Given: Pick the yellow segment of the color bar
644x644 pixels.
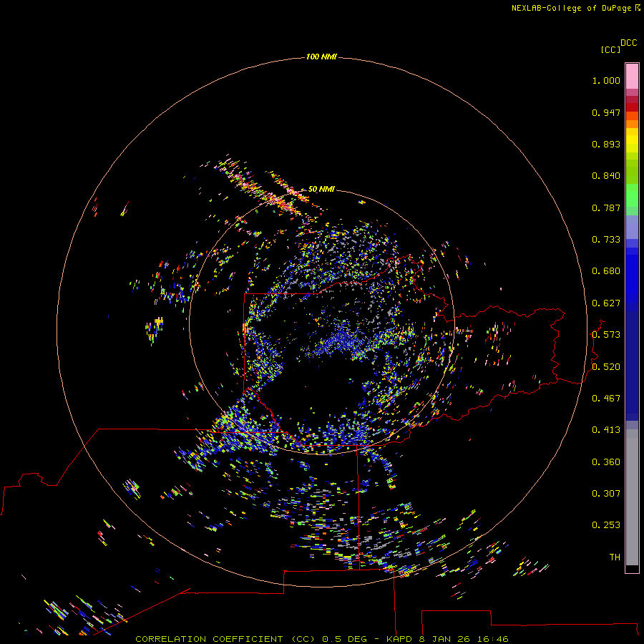Looking at the screenshot, I should coord(632,140).
